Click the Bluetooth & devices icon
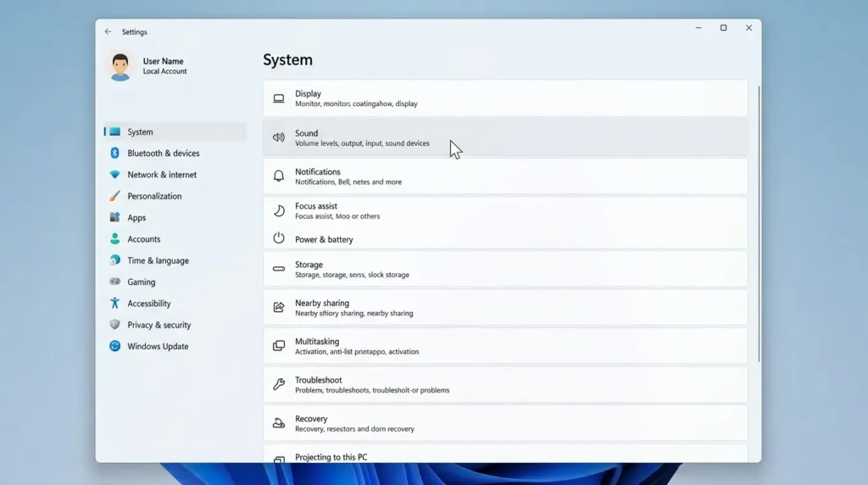Image resolution: width=868 pixels, height=485 pixels. (x=114, y=153)
